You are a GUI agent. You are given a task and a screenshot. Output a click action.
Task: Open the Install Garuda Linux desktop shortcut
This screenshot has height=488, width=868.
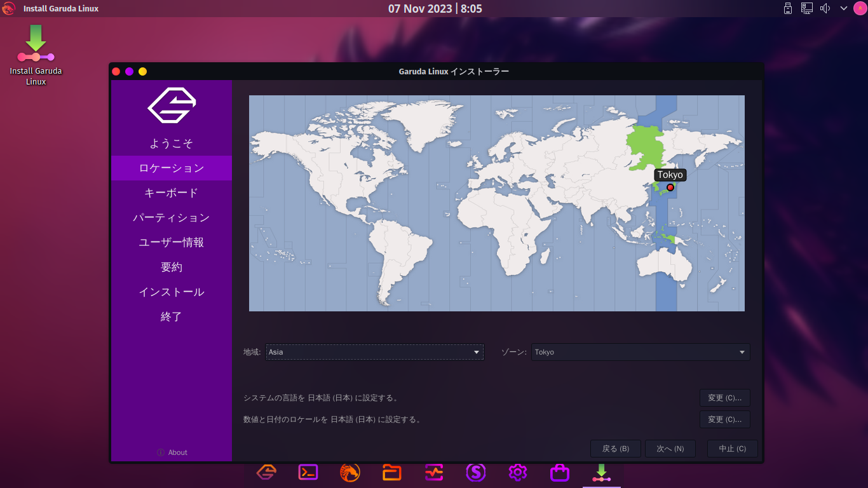(36, 55)
